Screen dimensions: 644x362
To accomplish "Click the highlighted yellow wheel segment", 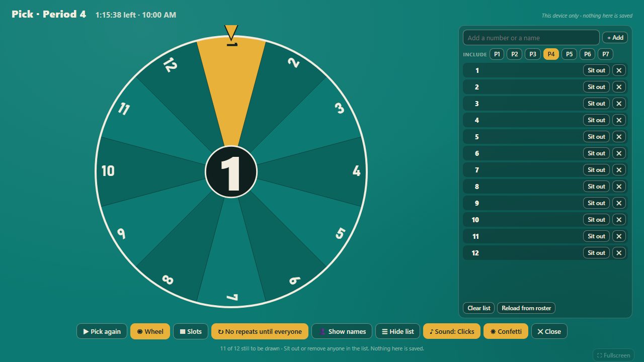I will (231, 90).
